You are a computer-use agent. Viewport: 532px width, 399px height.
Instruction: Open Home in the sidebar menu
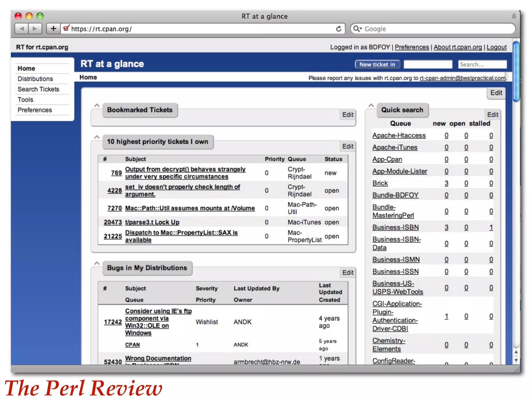[26, 68]
